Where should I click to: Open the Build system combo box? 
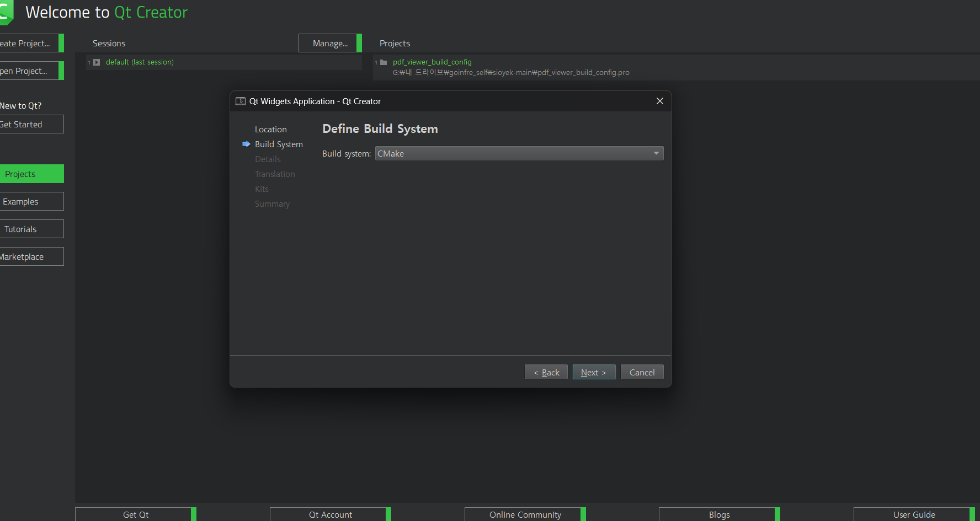[519, 153]
